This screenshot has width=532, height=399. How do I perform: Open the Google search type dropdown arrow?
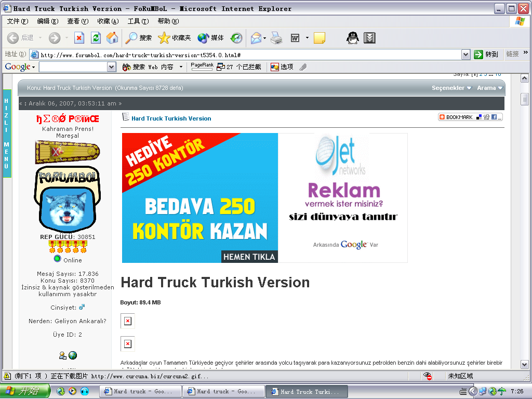click(x=181, y=67)
